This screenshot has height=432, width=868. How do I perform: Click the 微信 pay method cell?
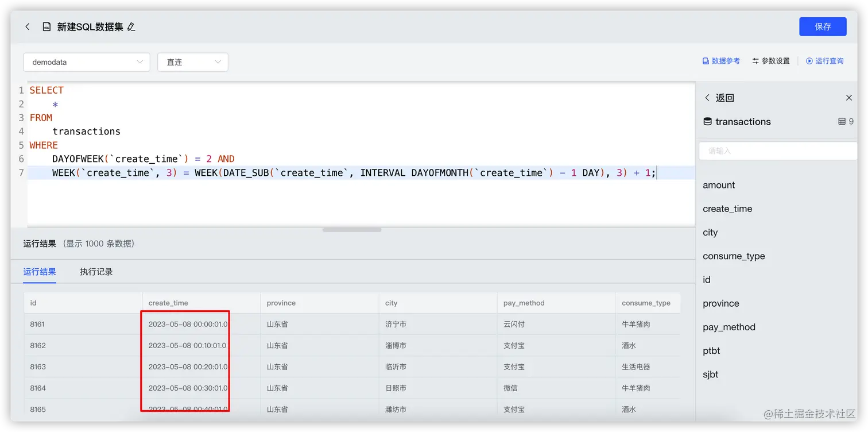click(x=556, y=388)
